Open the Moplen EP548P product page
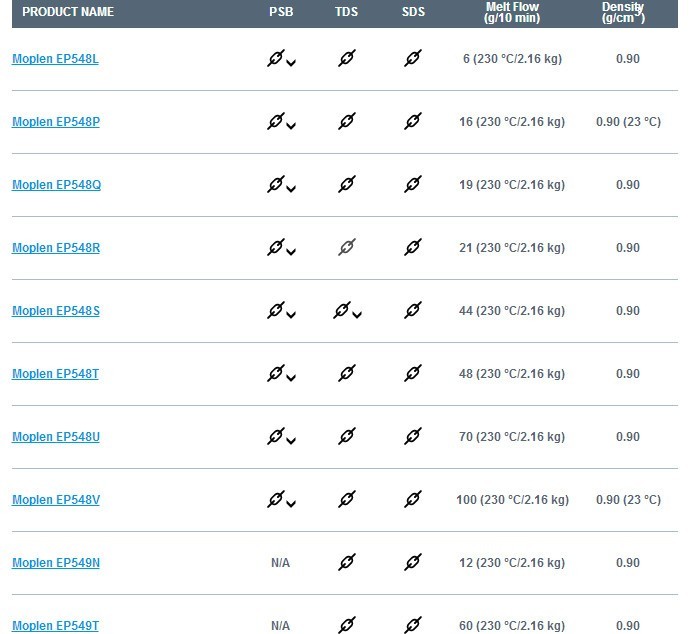Screen dimensions: 694x634 pyautogui.click(x=56, y=122)
